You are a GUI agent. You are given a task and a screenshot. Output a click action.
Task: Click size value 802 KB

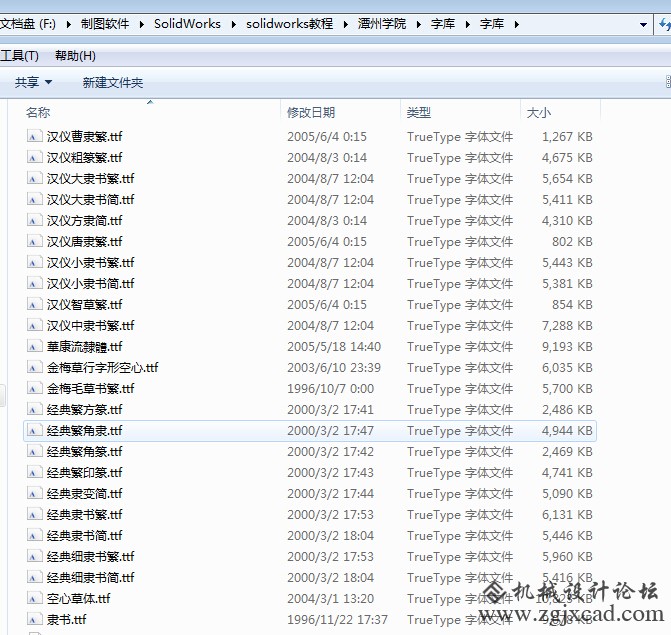[572, 242]
